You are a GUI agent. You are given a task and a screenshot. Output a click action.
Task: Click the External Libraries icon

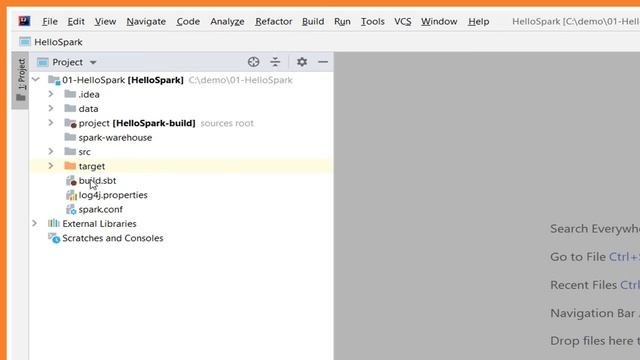tap(54, 223)
